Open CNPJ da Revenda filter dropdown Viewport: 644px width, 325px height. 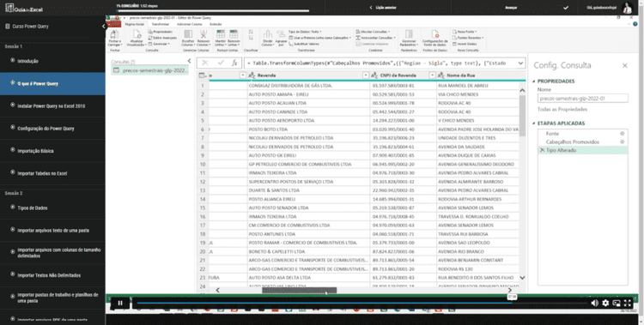[x=432, y=75]
